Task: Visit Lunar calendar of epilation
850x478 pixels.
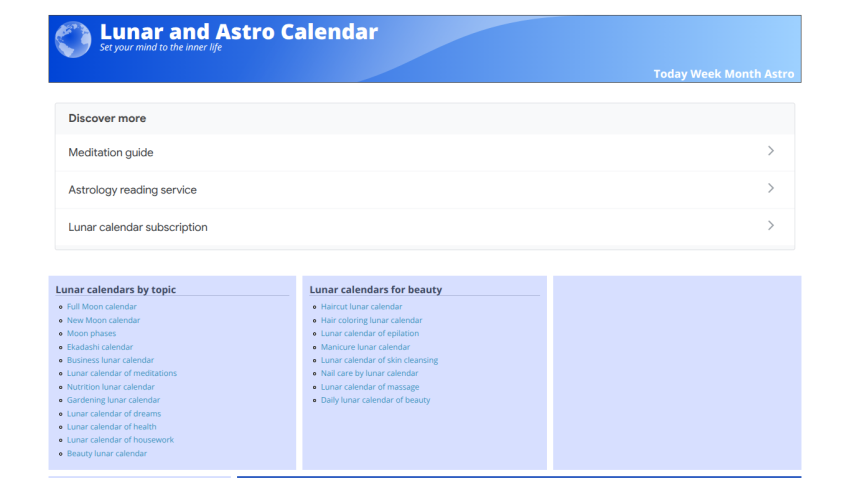Action: [x=370, y=333]
